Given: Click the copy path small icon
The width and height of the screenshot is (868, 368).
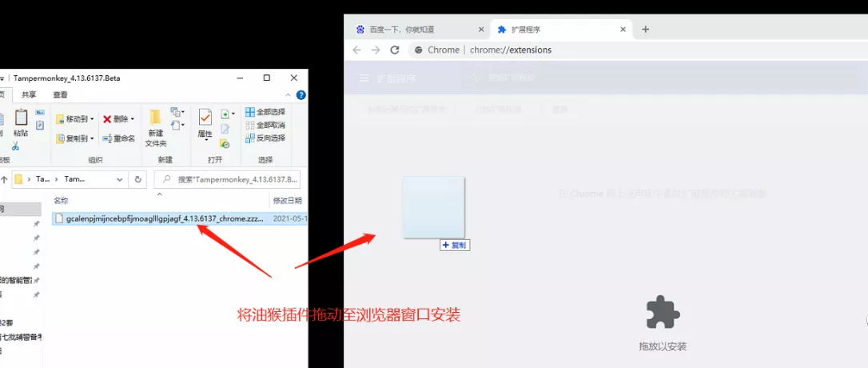Looking at the screenshot, I should click(x=40, y=113).
